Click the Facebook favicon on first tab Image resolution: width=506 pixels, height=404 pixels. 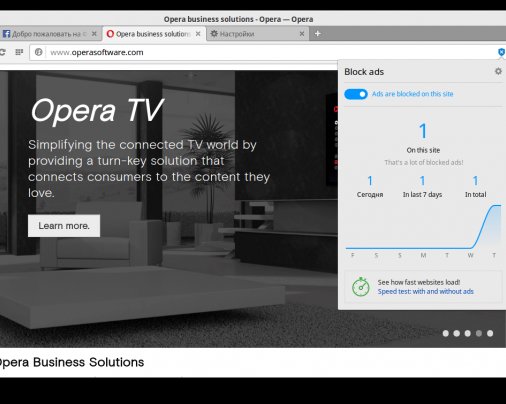point(6,34)
